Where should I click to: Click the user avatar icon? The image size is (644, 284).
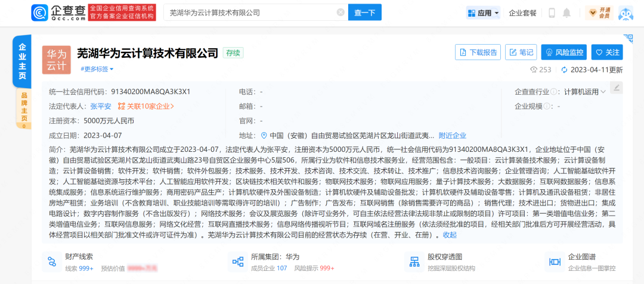625,13
